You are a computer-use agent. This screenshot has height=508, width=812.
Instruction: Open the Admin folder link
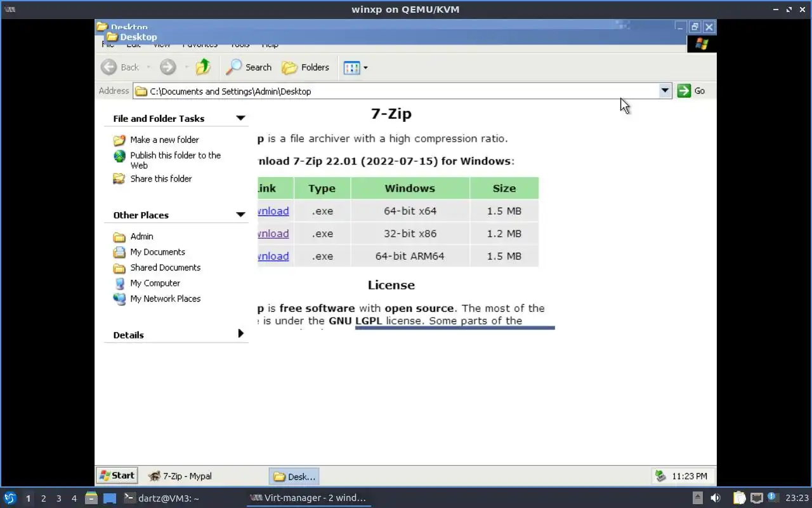(141, 236)
